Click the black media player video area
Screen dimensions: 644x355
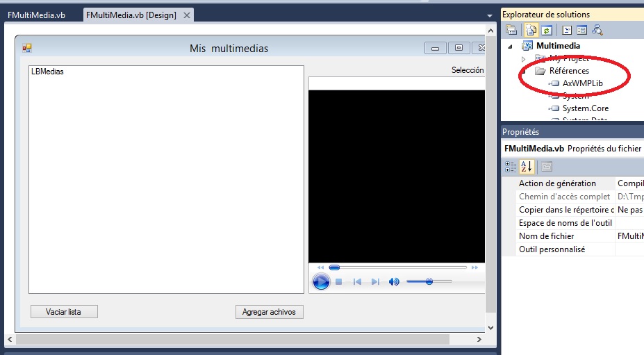[x=397, y=176]
